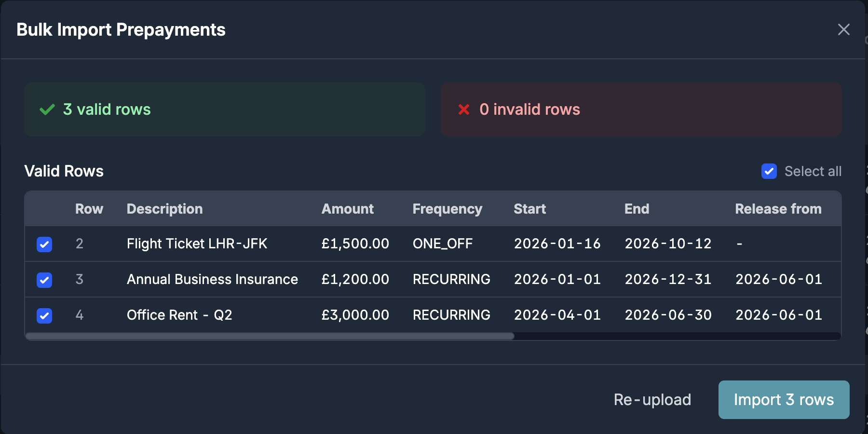
Task: Click the Description column header
Action: (x=164, y=209)
